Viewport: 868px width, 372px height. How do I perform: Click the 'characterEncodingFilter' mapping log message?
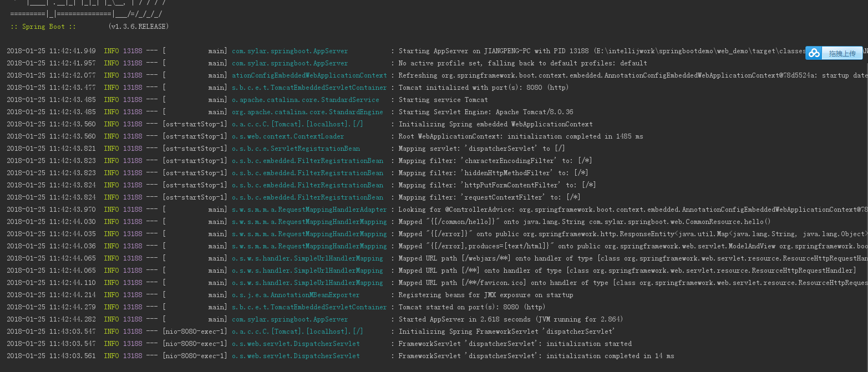495,161
